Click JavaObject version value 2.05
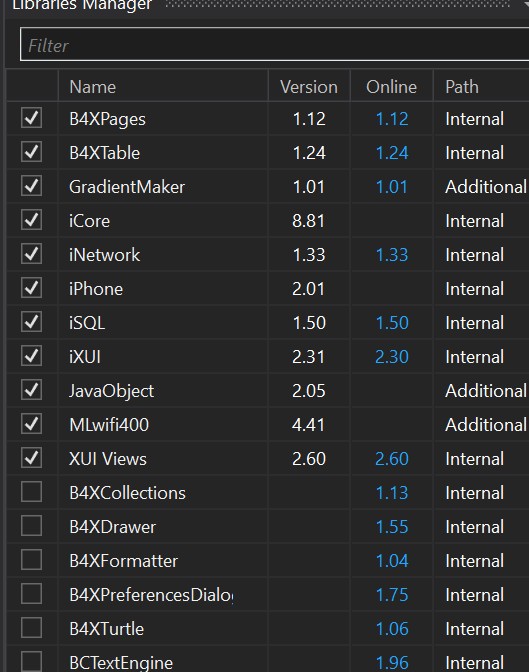 (309, 391)
